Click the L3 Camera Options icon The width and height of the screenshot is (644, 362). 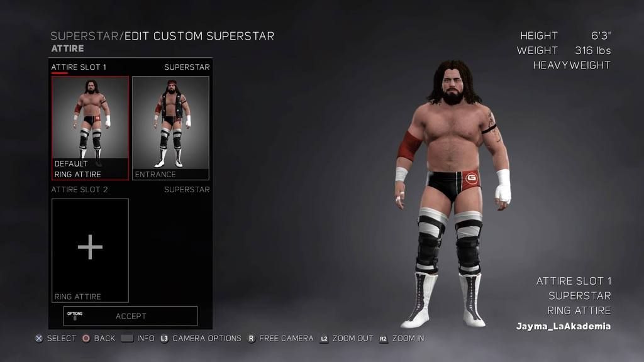click(x=164, y=339)
